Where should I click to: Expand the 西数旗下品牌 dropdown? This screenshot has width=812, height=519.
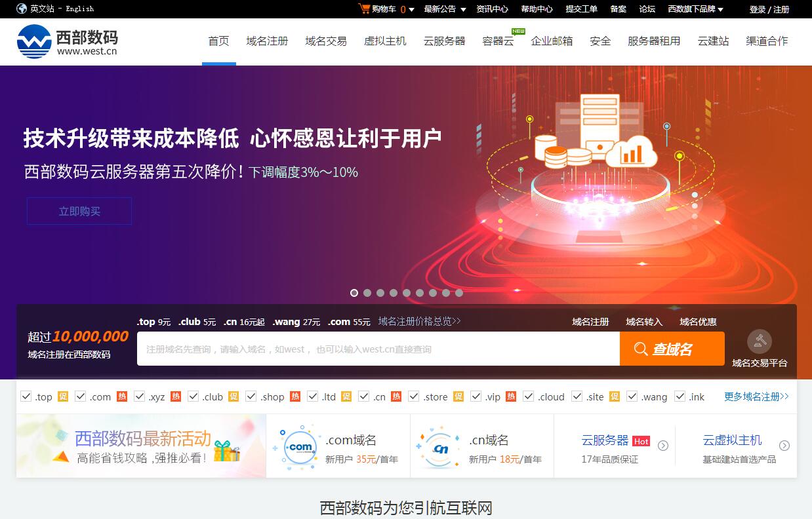click(695, 9)
